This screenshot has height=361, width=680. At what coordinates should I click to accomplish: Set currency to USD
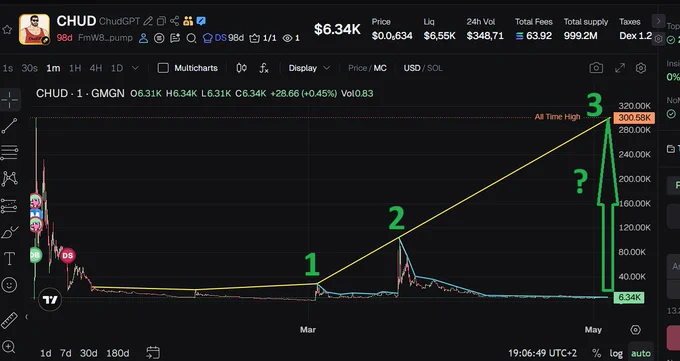tap(412, 68)
